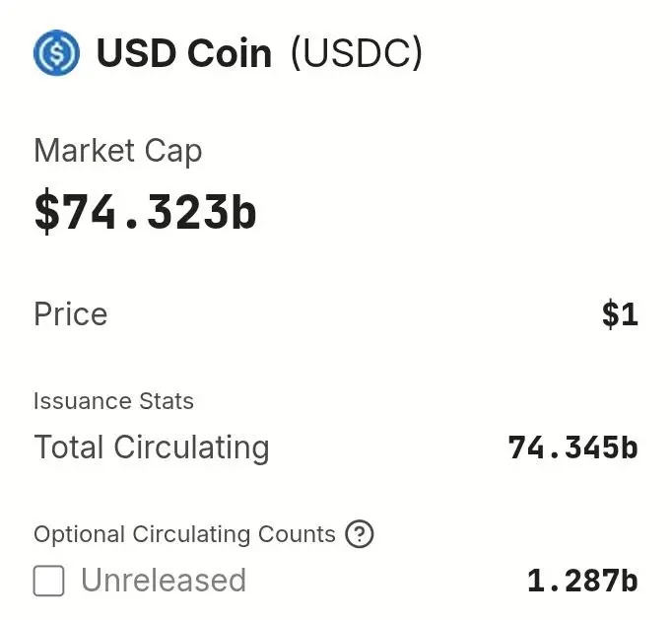Click the word "Counts" in the optional heading
The width and height of the screenshot is (672, 620).
[297, 534]
